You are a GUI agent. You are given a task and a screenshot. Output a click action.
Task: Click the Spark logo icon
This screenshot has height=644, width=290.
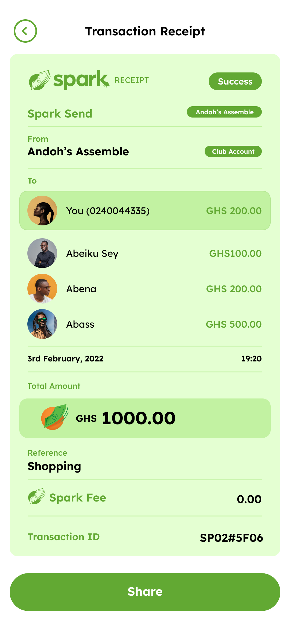[40, 80]
